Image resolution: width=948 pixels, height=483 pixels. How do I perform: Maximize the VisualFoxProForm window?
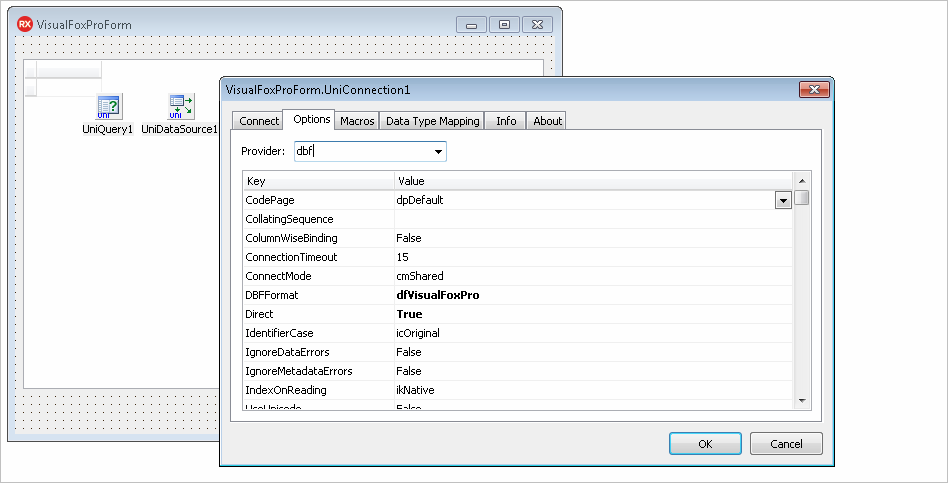tap(504, 25)
